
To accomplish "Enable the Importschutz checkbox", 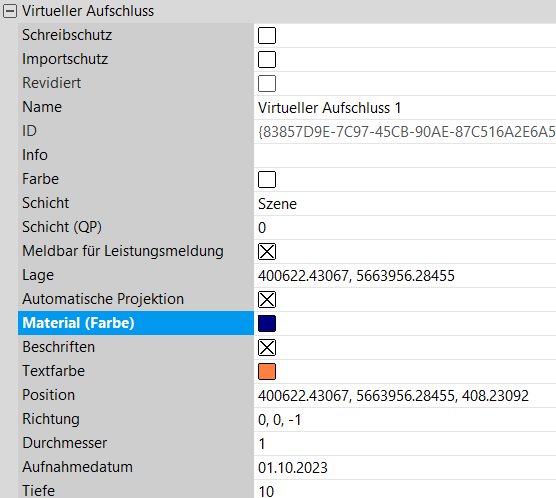I will pos(267,59).
